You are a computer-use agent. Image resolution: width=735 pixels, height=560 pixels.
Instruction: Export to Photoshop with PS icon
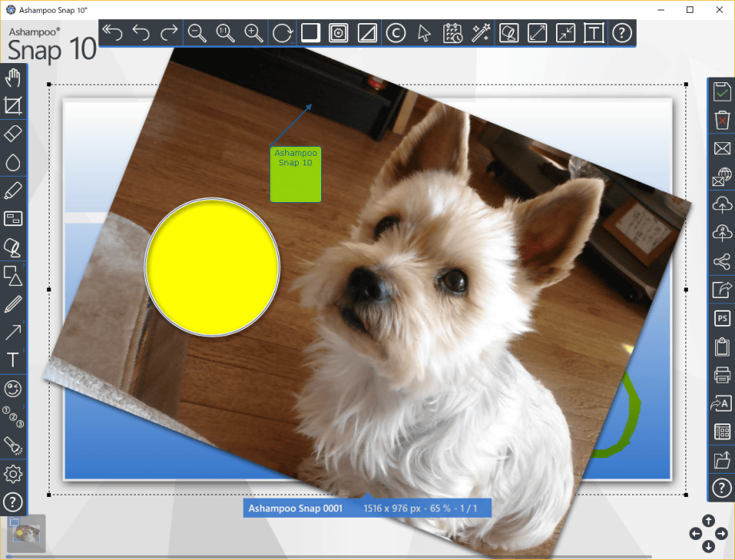pos(722,318)
